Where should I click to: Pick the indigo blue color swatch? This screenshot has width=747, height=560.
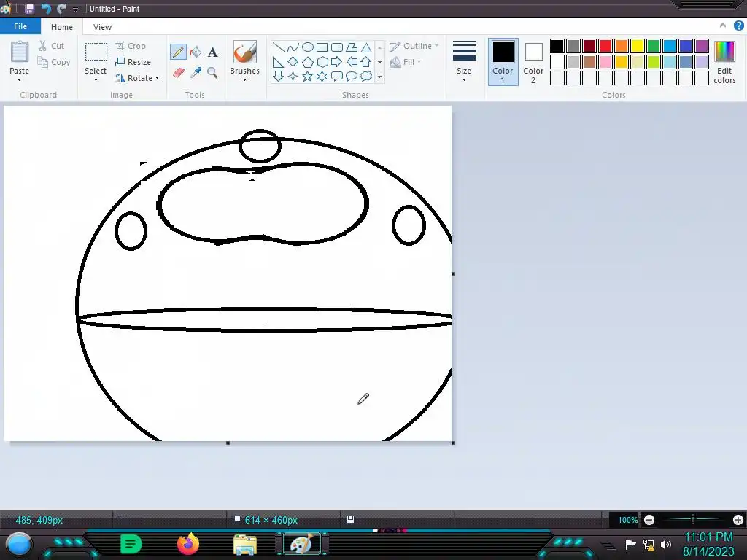(686, 46)
